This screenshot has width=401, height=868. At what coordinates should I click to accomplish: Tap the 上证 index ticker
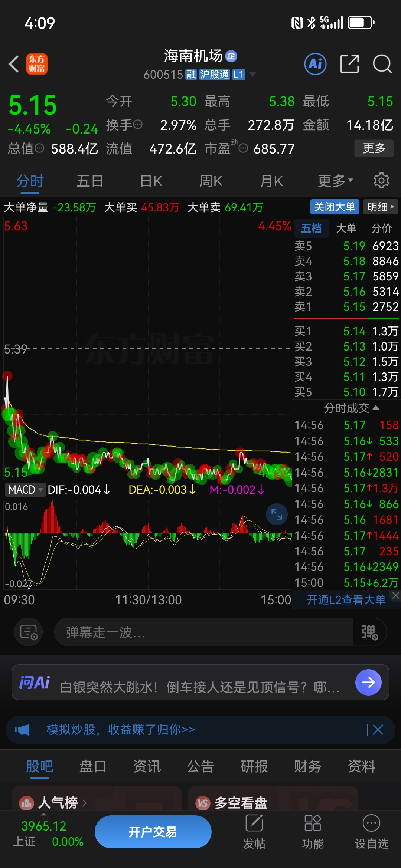click(48, 834)
